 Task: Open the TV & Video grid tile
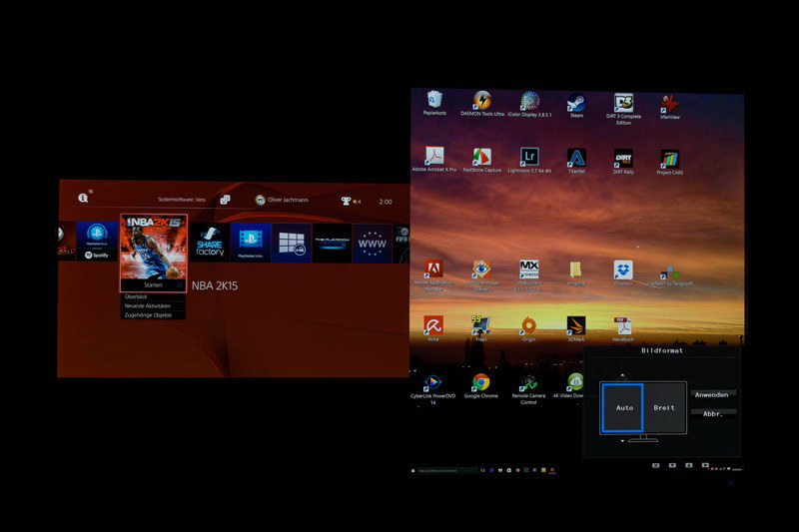[x=292, y=244]
